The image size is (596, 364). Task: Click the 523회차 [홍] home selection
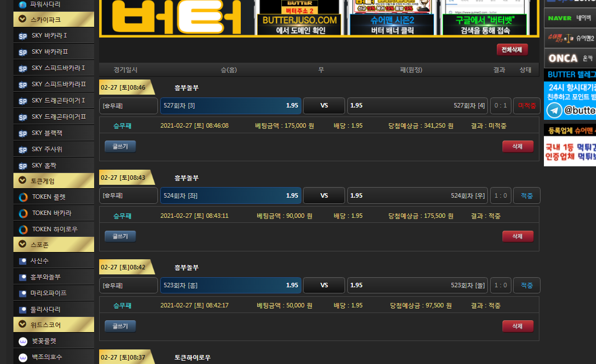tap(230, 285)
